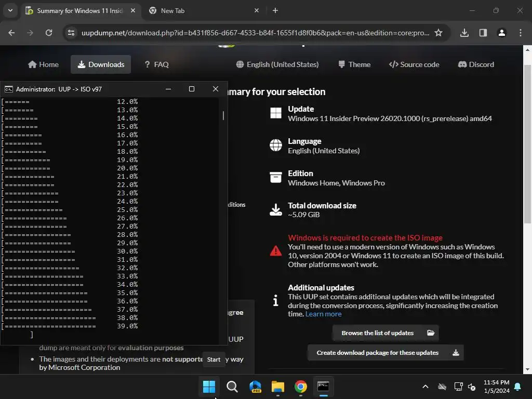Click the red warning triangle icon
Screen dimensions: 532x399
(x=275, y=251)
